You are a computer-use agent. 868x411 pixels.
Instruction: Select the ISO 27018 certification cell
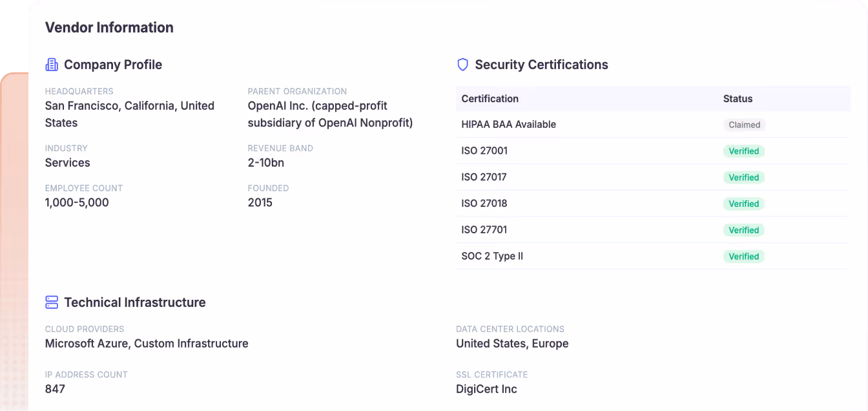484,204
